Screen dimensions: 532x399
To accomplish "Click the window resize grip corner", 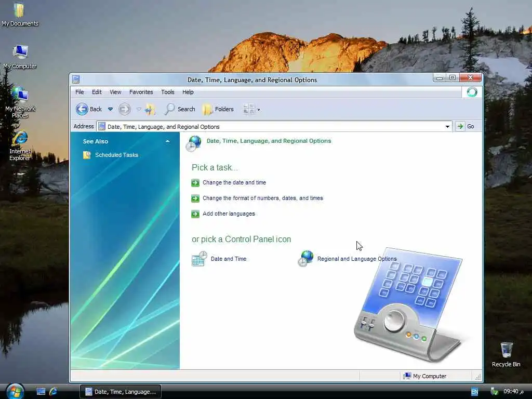I will coord(478,377).
